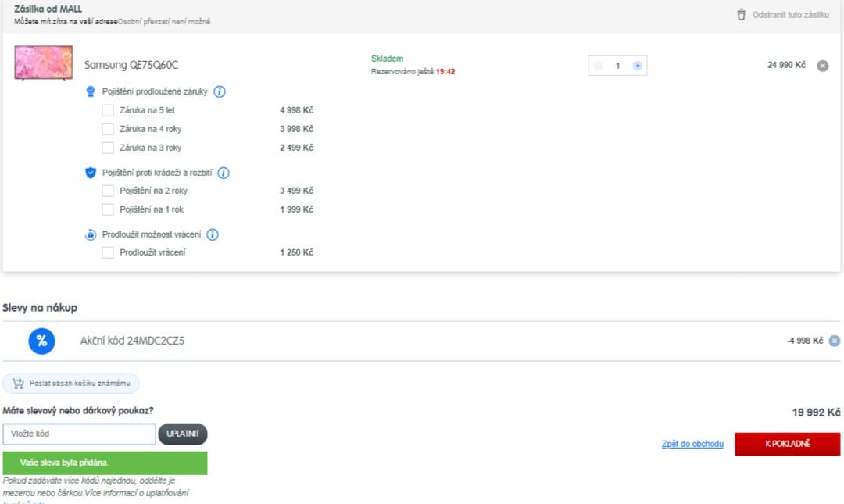Click the Akční kód 24MDC2CZ5 text
Screen dimensions: 844x504
coord(132,341)
